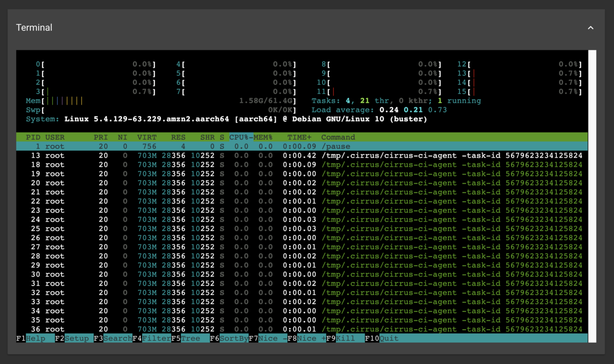614x364 pixels.
Task: Click the Swp usage meter bar
Action: (x=161, y=110)
